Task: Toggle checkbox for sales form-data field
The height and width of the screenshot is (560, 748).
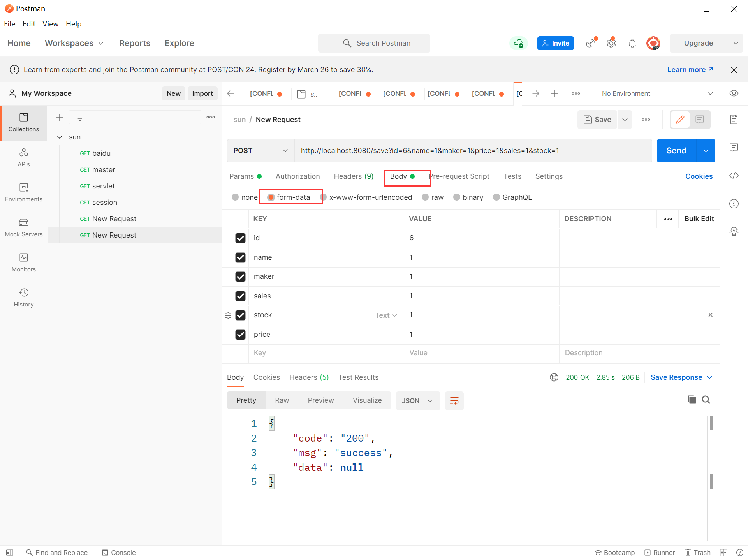Action: 241,296
